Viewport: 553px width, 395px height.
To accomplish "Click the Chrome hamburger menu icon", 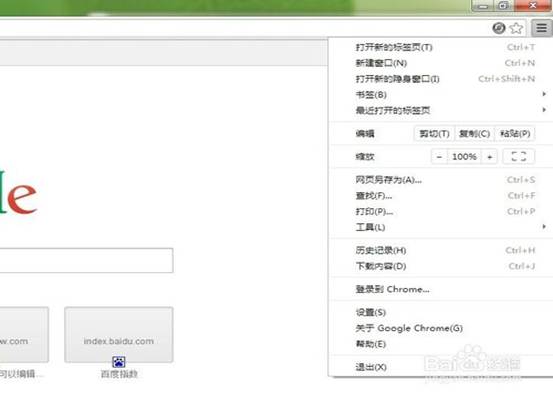I will 542,28.
